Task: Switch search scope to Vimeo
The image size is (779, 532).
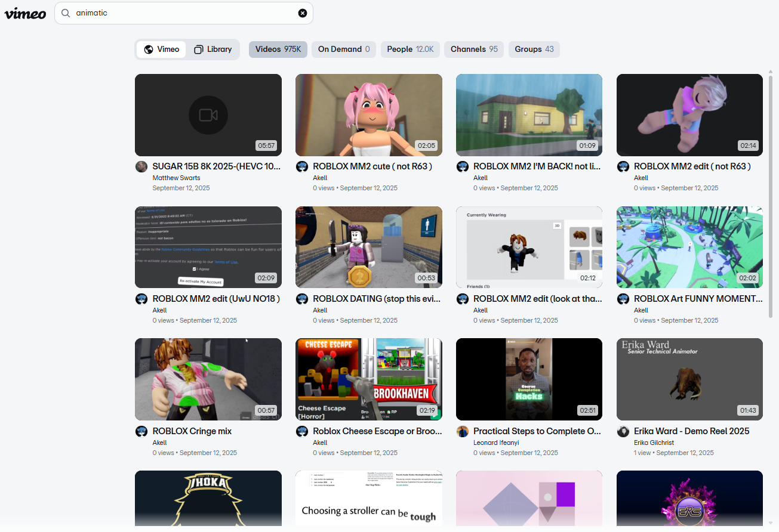Action: 161,50
